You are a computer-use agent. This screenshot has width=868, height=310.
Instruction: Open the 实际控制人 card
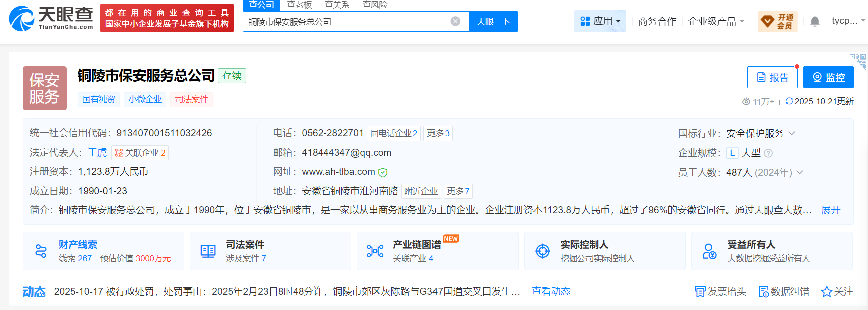coord(605,251)
